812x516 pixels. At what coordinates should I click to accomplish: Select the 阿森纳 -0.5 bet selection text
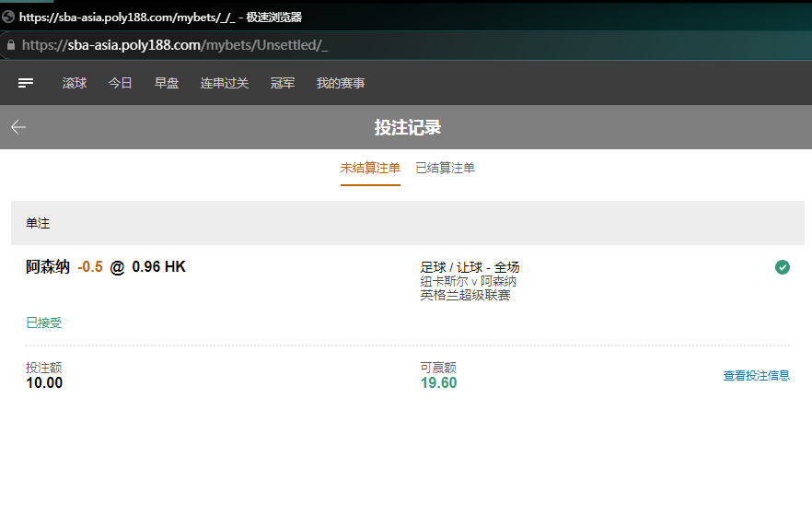[x=64, y=267]
